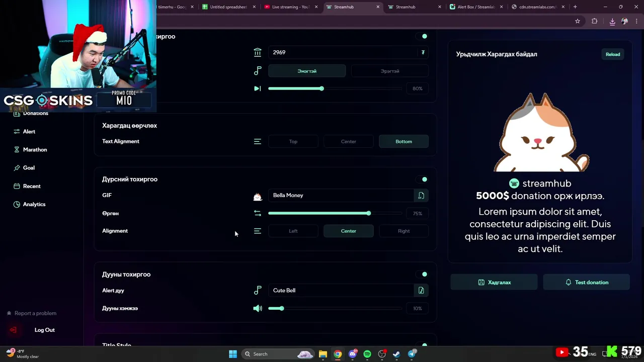Image resolution: width=644 pixels, height=362 pixels.
Task: Open the browser downloads icon
Action: coord(612,21)
